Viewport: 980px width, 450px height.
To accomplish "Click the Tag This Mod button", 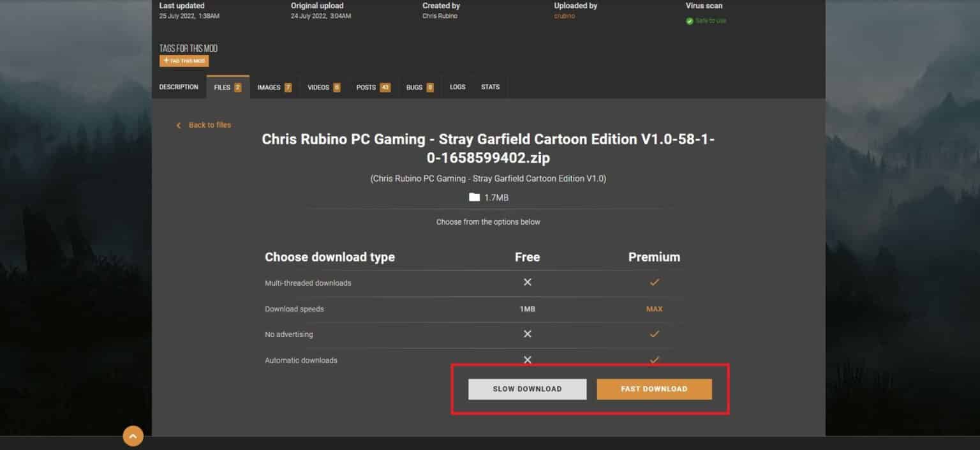I will [184, 61].
